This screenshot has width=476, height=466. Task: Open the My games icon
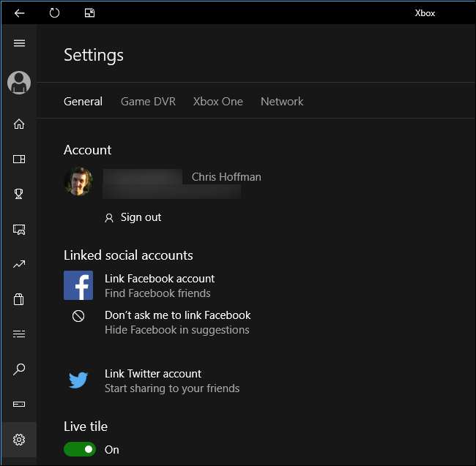point(19,159)
